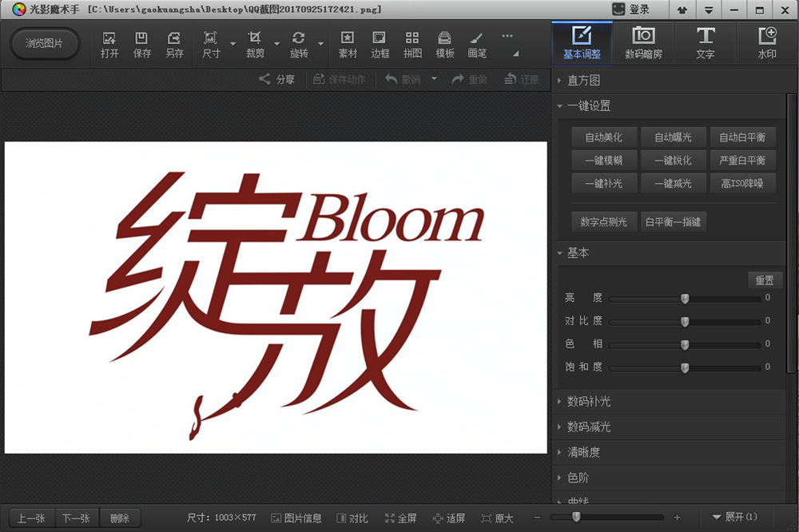Image resolution: width=799 pixels, height=532 pixels.
Task: Open the 裁剪 dropdown arrow
Action: tap(276, 44)
